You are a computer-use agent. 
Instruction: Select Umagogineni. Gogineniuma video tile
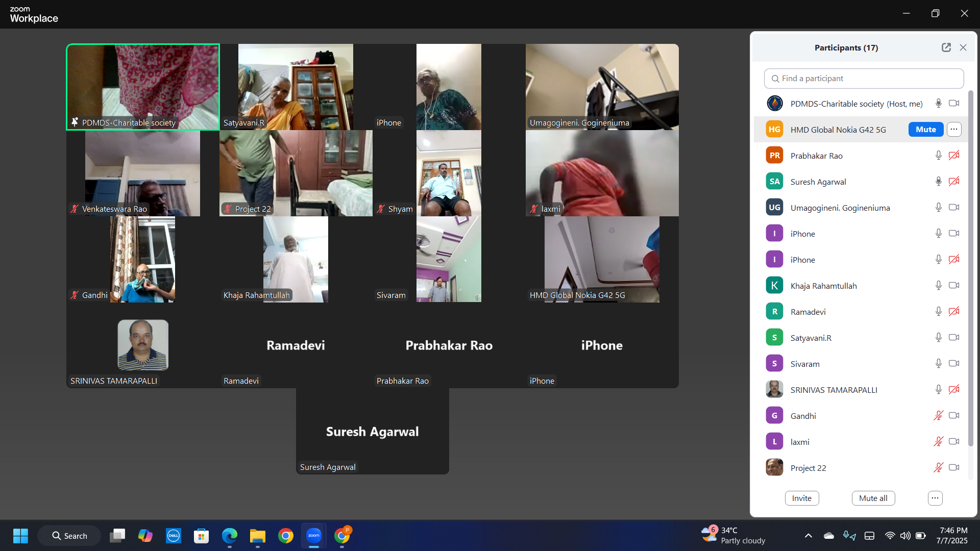click(x=602, y=87)
